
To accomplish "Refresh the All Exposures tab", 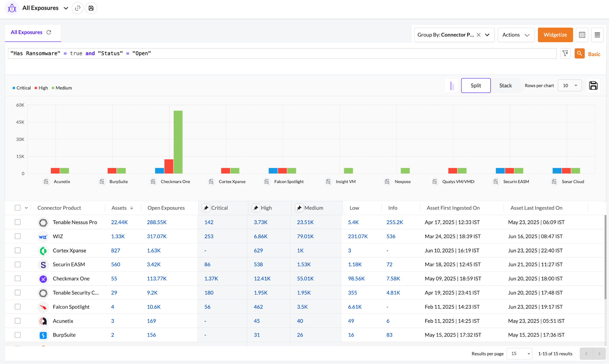I will pos(49,32).
